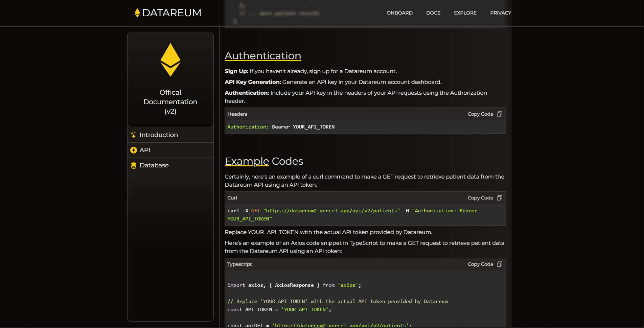The image size is (644, 328).
Task: Copy the Typescript code via Copy Code
Action: (480, 264)
